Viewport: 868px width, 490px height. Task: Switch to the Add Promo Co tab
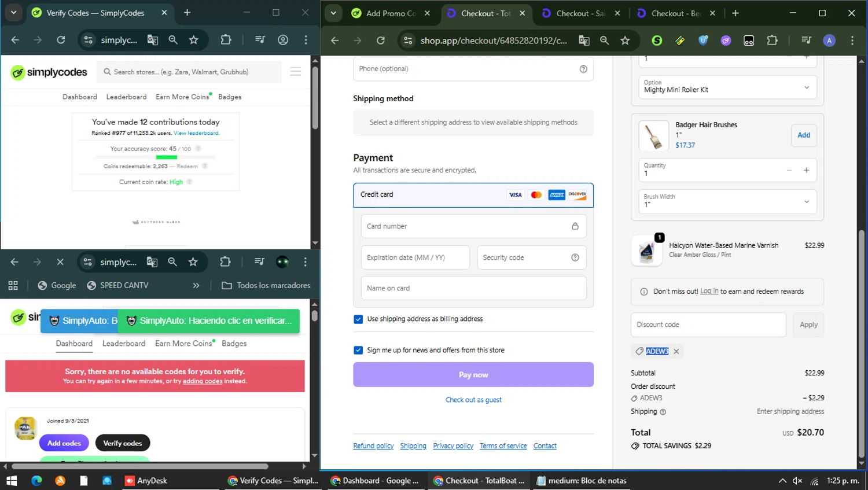tap(392, 13)
